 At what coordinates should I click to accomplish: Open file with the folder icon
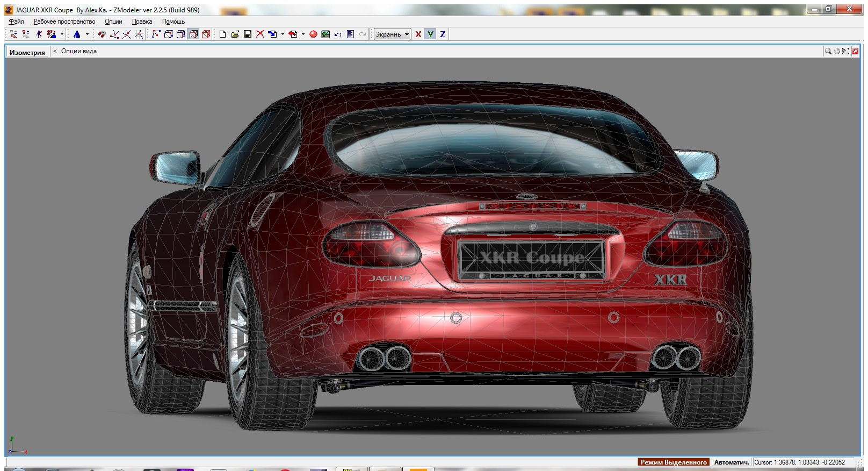[235, 34]
